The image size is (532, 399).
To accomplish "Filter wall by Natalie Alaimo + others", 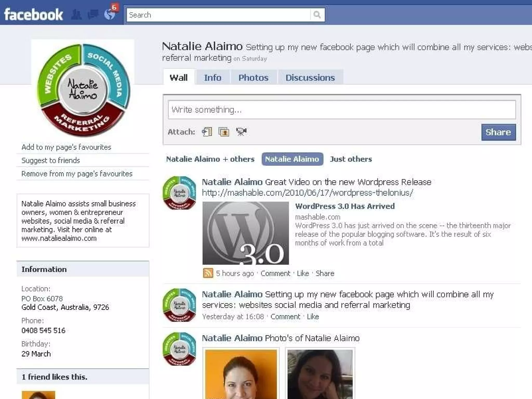I will pos(210,159).
